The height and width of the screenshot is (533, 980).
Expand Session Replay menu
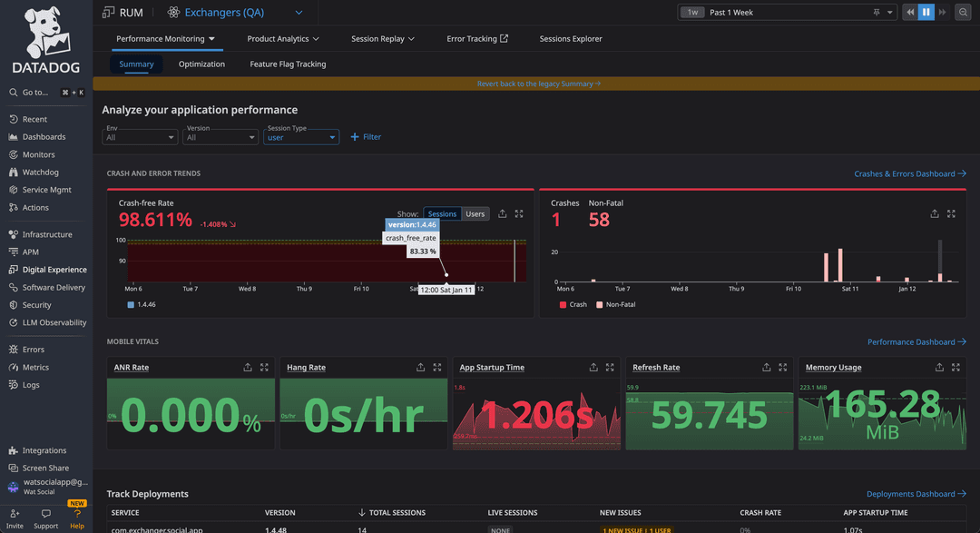coord(383,39)
